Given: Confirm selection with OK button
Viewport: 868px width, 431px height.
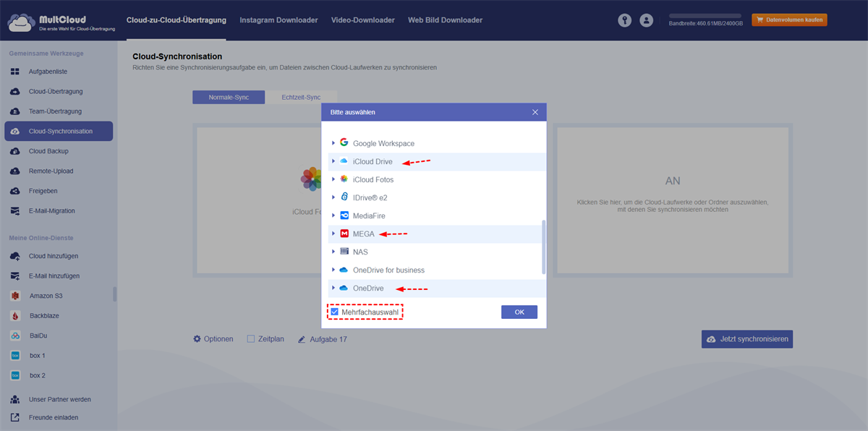Looking at the screenshot, I should pos(519,312).
